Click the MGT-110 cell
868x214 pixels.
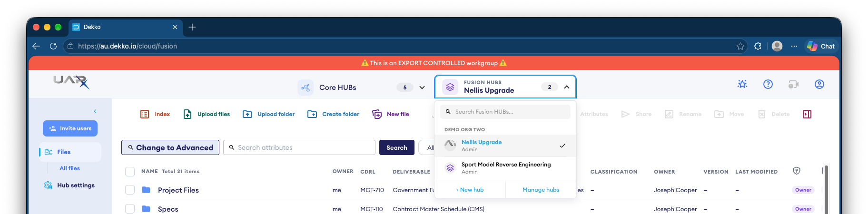tap(372, 209)
